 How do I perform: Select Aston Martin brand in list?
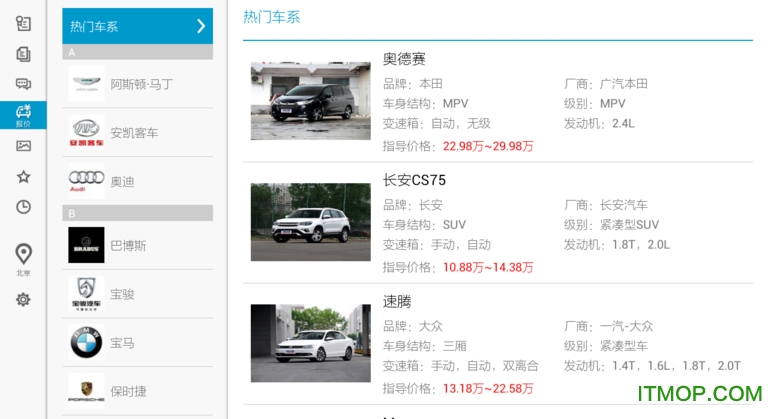click(138, 84)
